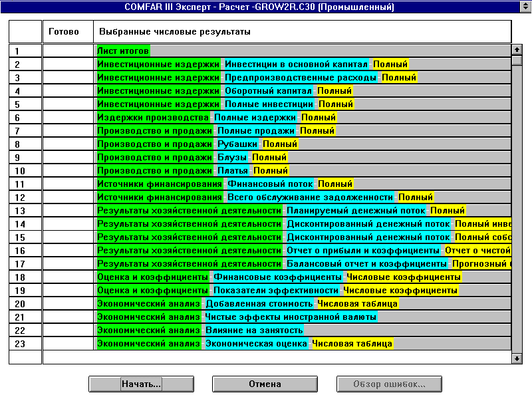Click Числовые коэффициенты in row 19

400,291
